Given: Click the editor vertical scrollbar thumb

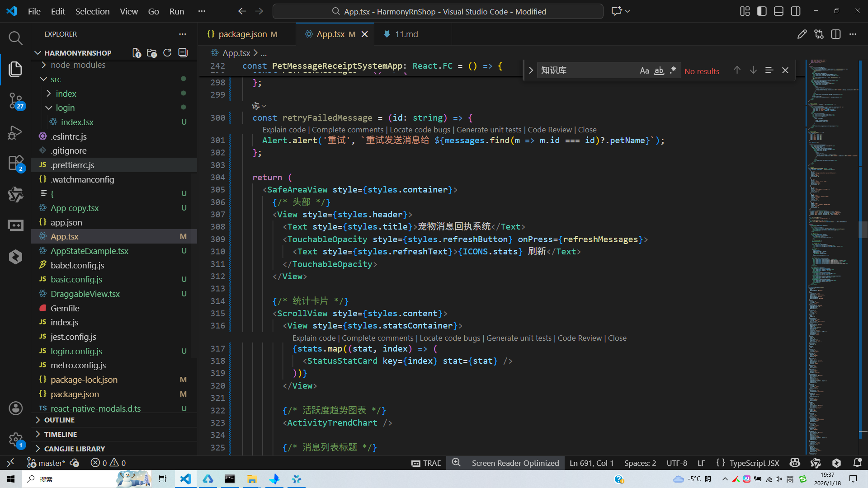Looking at the screenshot, I should 863,230.
